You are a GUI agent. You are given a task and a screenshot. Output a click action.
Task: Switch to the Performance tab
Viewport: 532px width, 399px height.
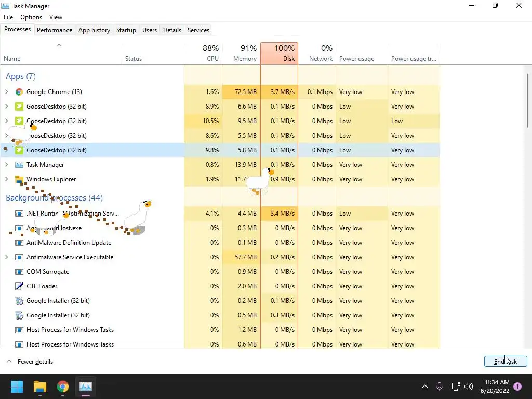coord(55,30)
